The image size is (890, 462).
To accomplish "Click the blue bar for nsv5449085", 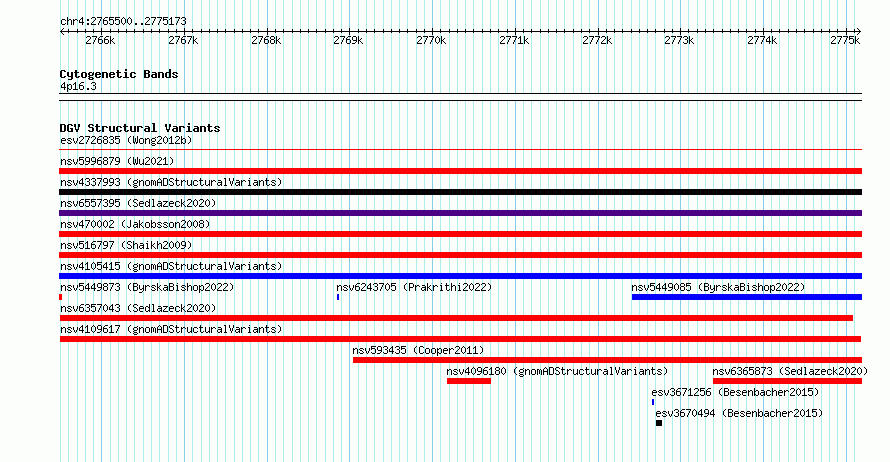I will coord(746,297).
